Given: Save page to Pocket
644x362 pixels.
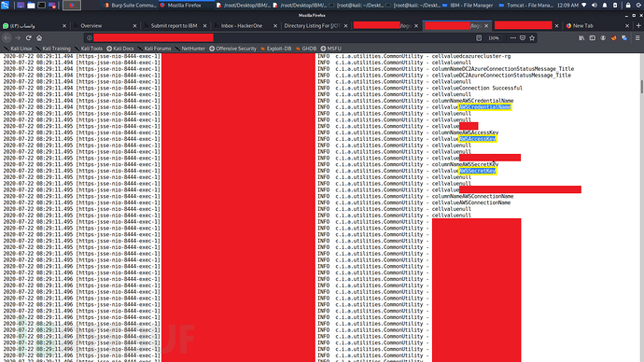Looking at the screenshot, I should point(523,37).
